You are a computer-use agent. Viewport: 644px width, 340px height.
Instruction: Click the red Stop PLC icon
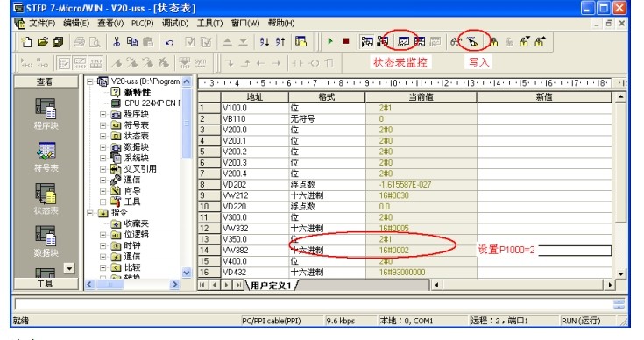coord(345,41)
